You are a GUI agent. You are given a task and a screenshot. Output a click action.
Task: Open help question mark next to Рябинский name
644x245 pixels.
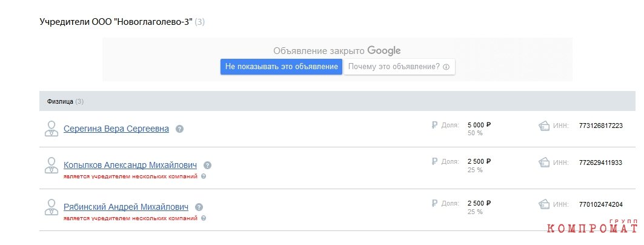199,207
